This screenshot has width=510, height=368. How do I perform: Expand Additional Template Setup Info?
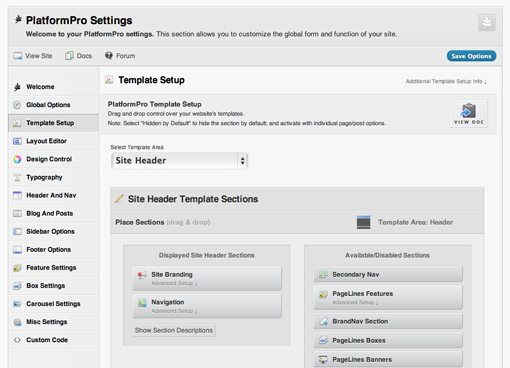coord(446,81)
